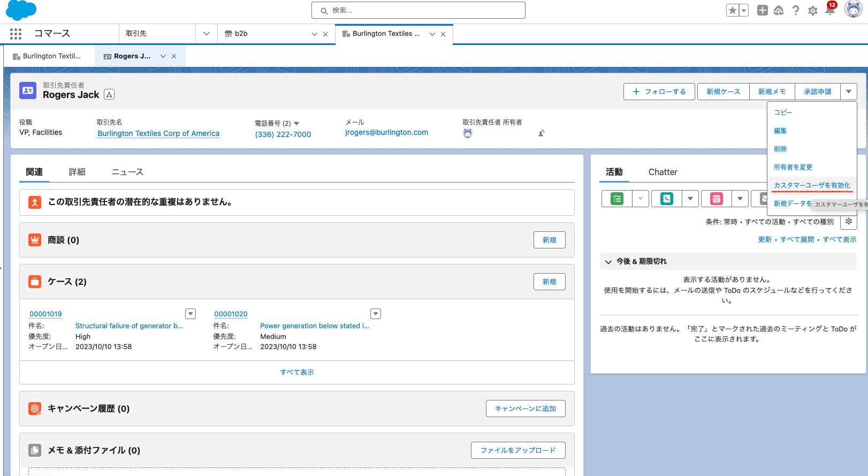Click the フォローする button
The width and height of the screenshot is (868, 476).
coord(659,92)
